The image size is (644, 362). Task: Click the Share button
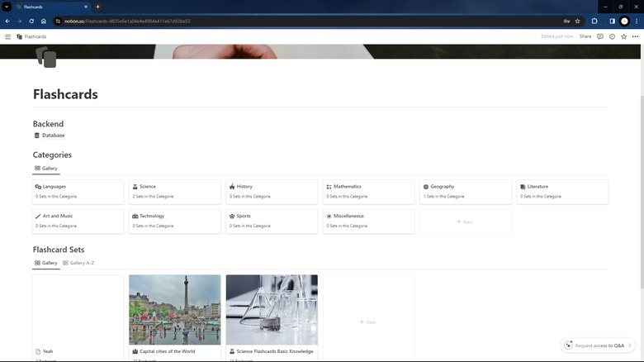click(585, 36)
